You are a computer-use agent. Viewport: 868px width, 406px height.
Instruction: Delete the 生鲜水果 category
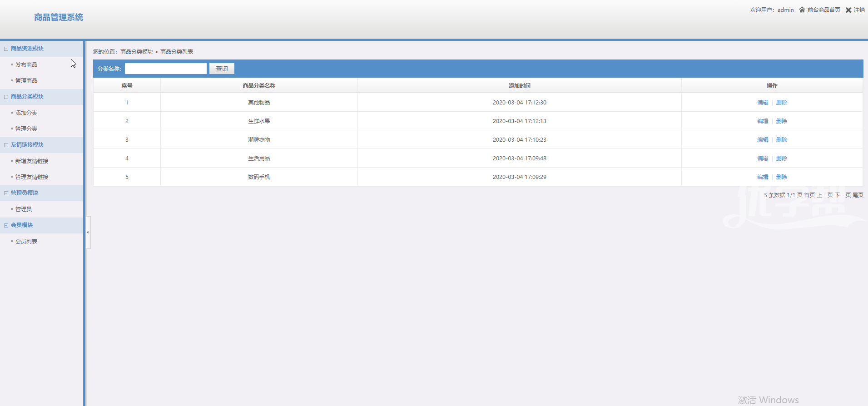(781, 121)
